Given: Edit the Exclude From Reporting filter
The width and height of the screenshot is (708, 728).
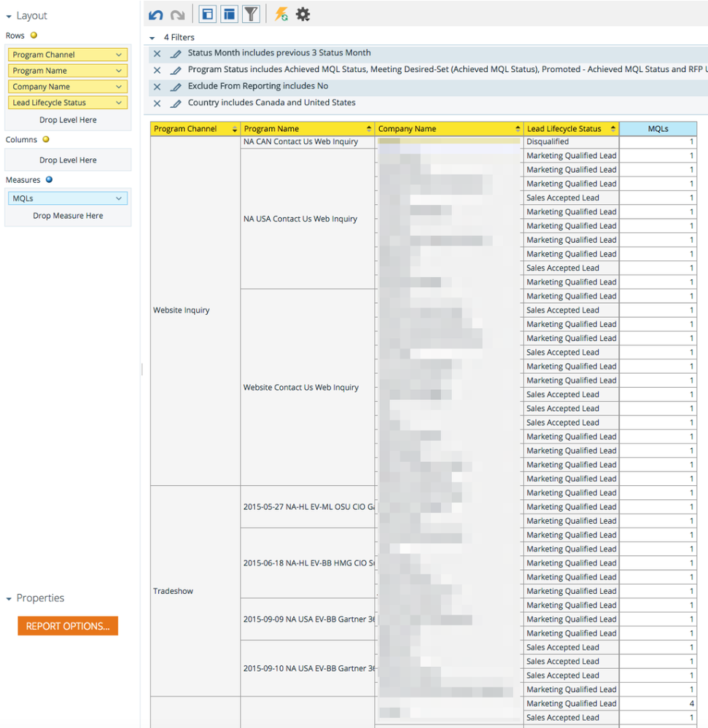Looking at the screenshot, I should tap(175, 87).
